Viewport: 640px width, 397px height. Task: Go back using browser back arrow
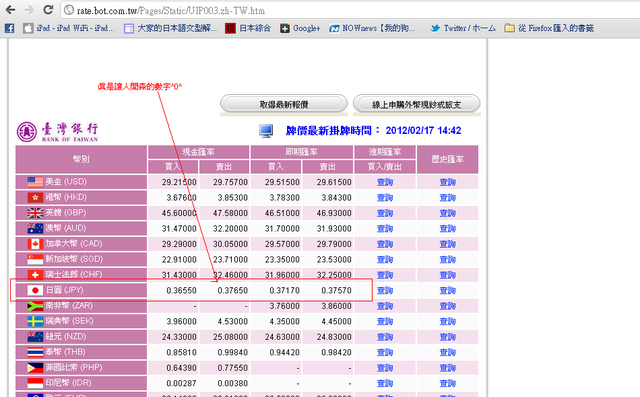tap(10, 10)
